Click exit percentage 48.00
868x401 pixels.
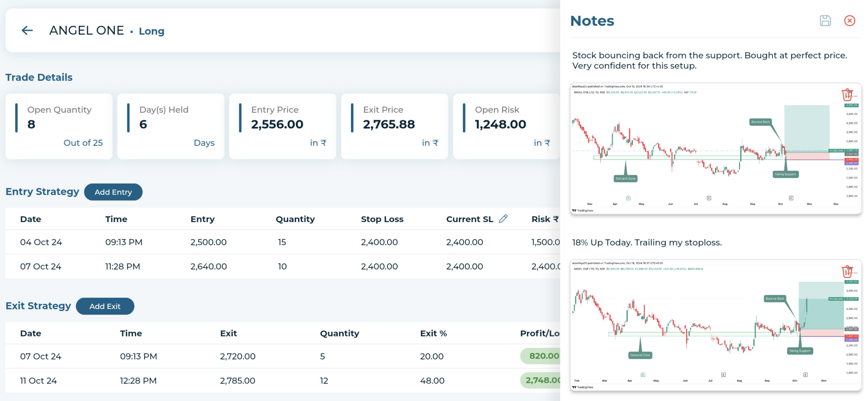pyautogui.click(x=432, y=381)
